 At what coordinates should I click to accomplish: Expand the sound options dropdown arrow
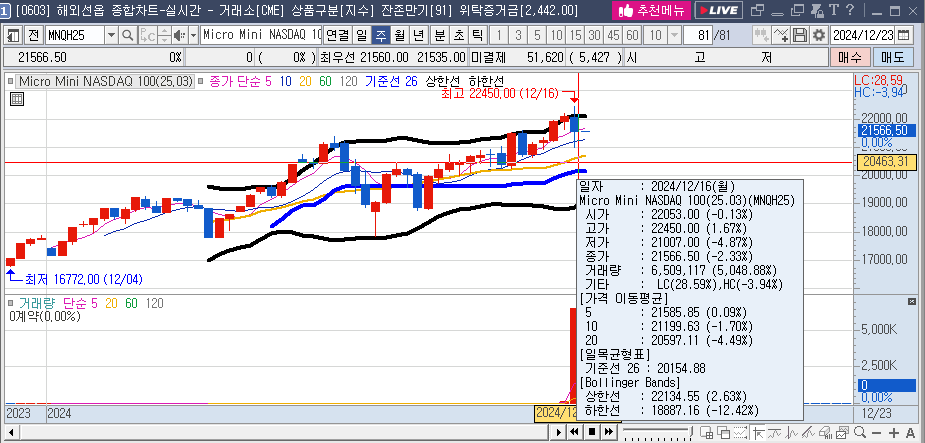coord(193,35)
